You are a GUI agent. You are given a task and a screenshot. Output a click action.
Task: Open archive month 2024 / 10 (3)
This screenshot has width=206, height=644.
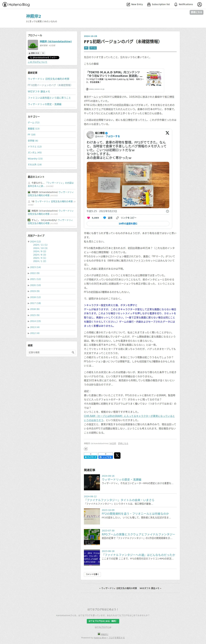(x=40, y=248)
